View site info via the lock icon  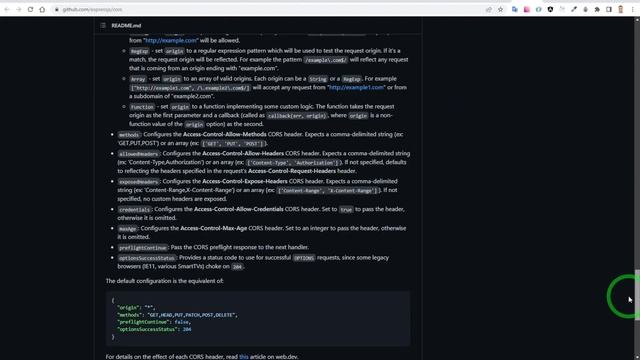point(57,9)
